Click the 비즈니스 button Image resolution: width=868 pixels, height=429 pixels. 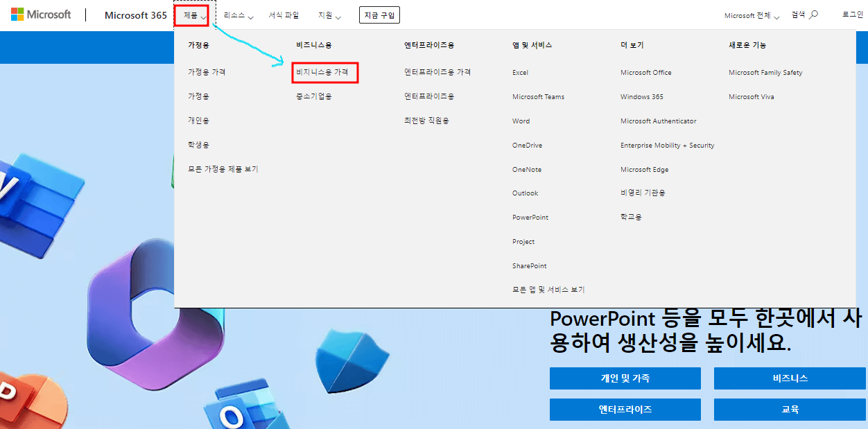pyautogui.click(x=790, y=378)
